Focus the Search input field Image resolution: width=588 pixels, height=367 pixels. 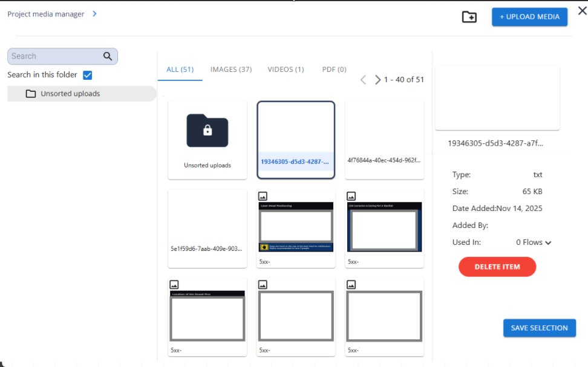tap(54, 56)
